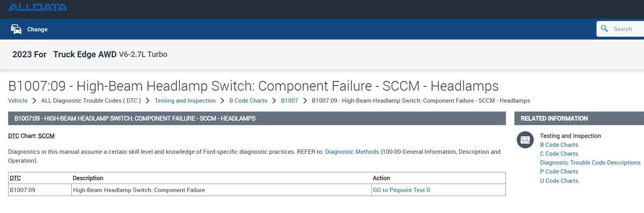
Task: Click ALL Diagnostic Trouble Codes breadcrumb
Action: (x=91, y=101)
